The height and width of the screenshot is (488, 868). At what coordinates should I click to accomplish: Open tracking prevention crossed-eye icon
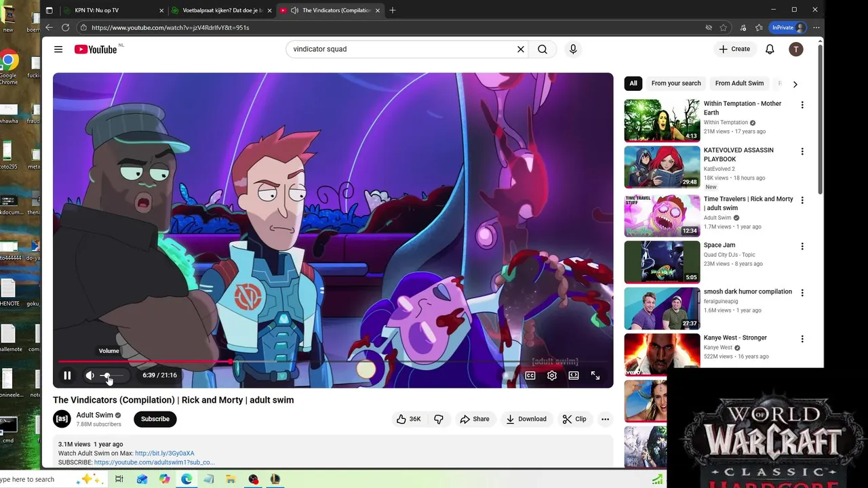[x=709, y=28]
